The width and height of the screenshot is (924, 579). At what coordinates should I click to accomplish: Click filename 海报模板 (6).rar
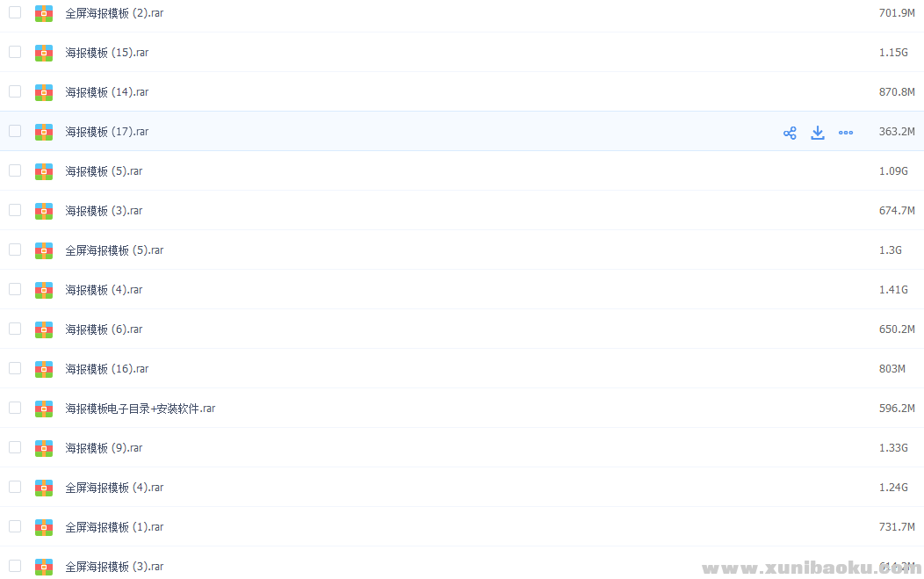104,329
